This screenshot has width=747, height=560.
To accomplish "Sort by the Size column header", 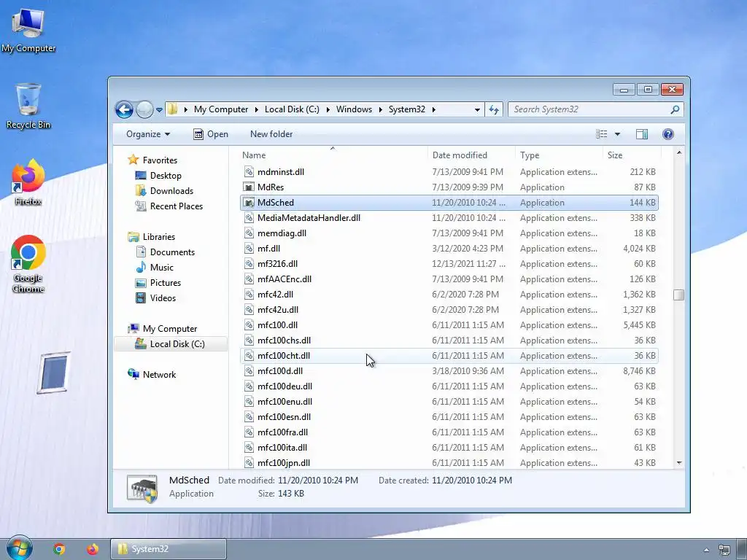I will tap(632, 155).
